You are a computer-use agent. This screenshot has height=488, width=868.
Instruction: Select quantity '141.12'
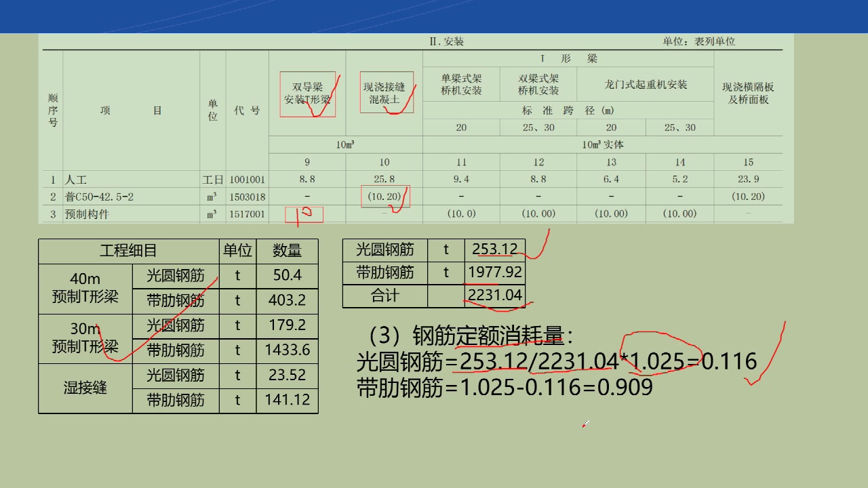point(287,400)
